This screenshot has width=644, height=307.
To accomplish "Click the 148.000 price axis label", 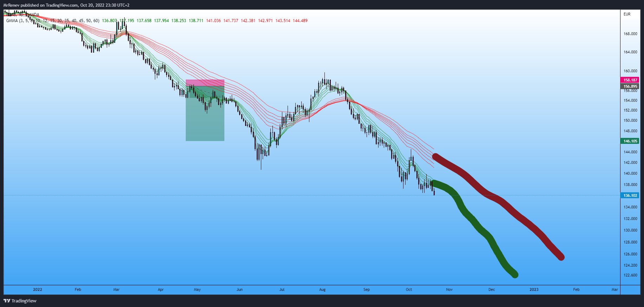I will click(630, 131).
